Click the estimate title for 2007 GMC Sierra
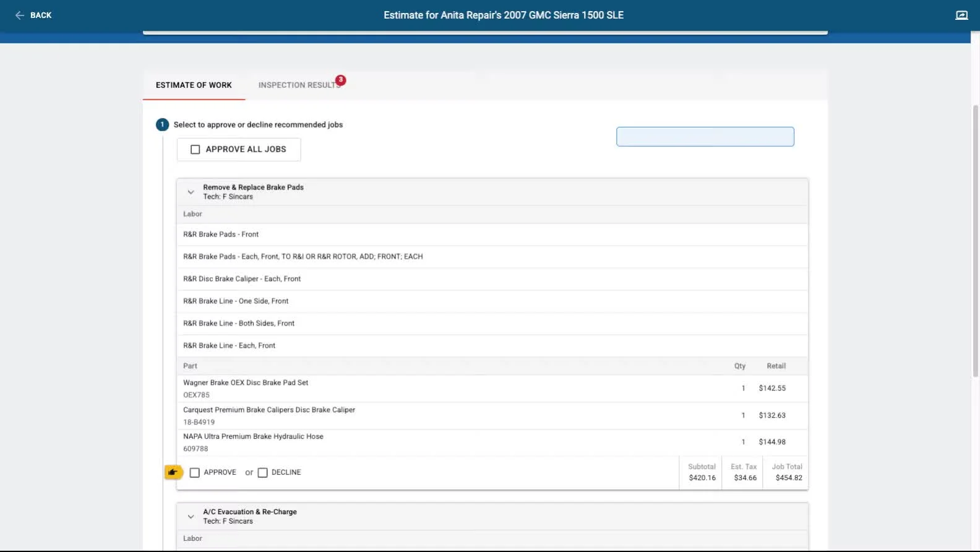980x552 pixels. [x=503, y=15]
